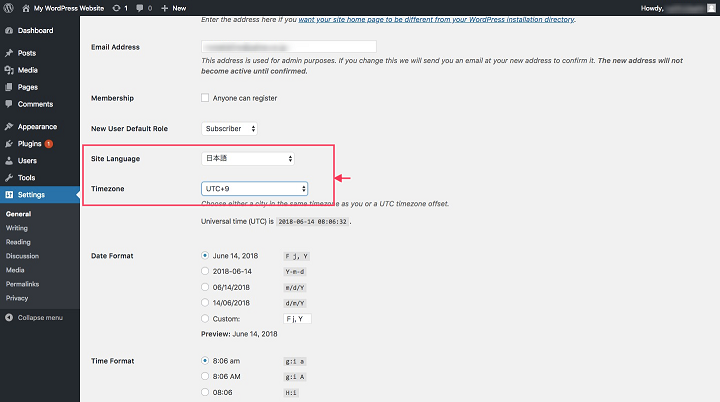Open the Pages menu label

point(28,87)
